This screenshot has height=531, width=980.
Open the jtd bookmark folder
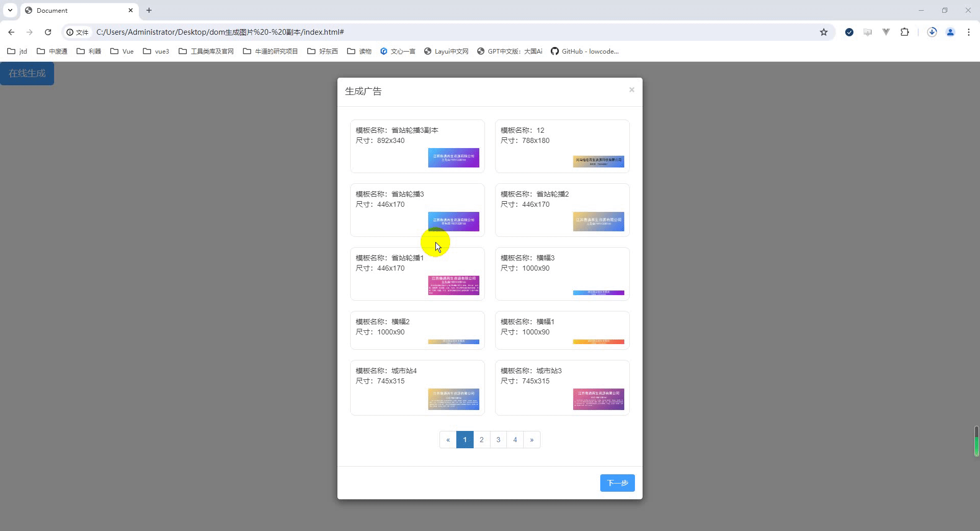coord(17,51)
